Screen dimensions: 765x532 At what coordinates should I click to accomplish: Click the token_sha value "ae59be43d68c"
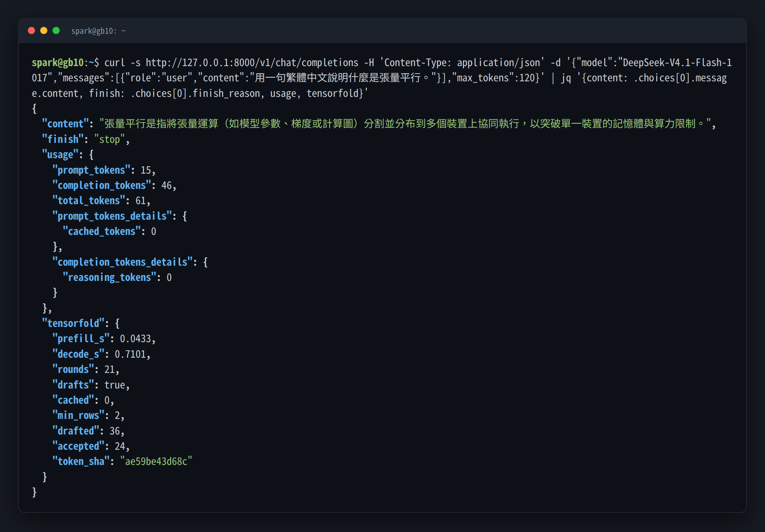coord(156,461)
